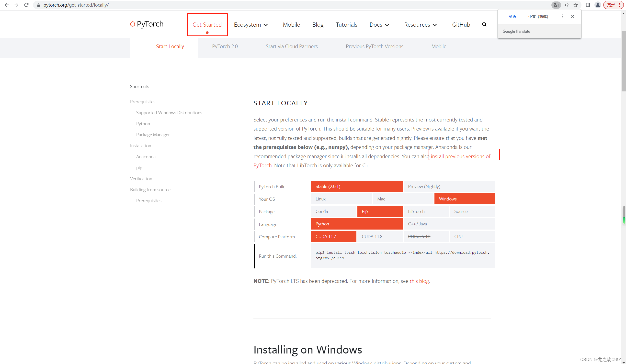Select Source package option
Viewport: 626px width, 364px height.
pyautogui.click(x=472, y=211)
